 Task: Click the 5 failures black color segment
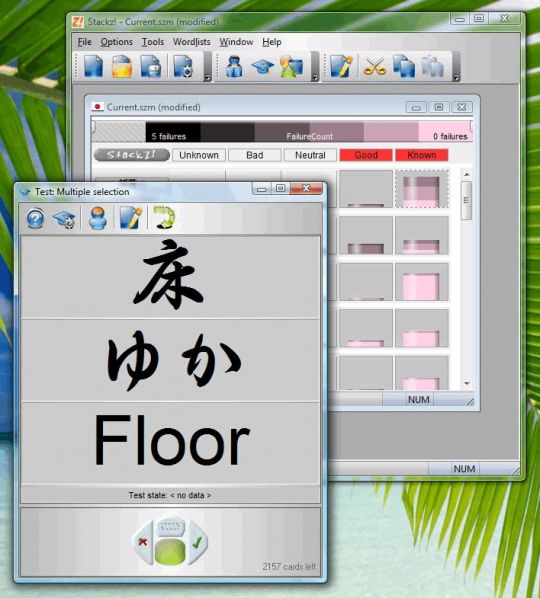tap(173, 132)
